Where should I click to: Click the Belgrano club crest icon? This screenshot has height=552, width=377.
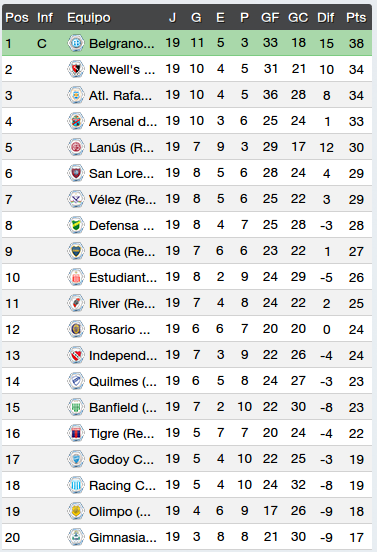click(76, 43)
